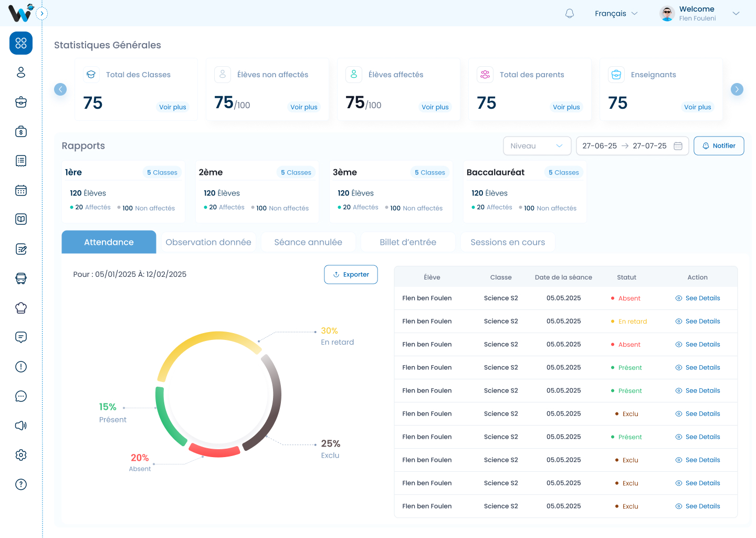The width and height of the screenshot is (756, 538).
Task: Open the Niveau dropdown
Action: click(537, 146)
